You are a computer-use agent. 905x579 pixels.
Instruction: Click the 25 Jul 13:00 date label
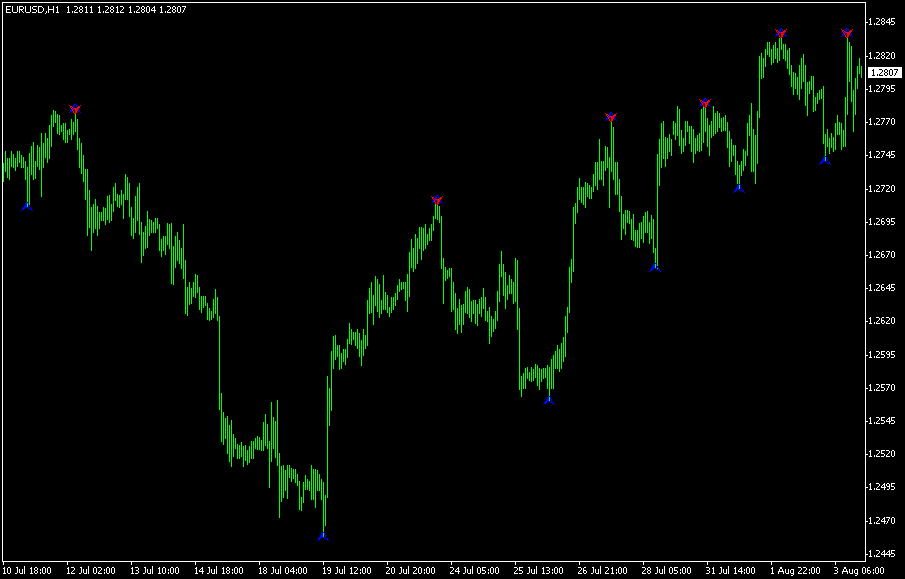point(540,571)
